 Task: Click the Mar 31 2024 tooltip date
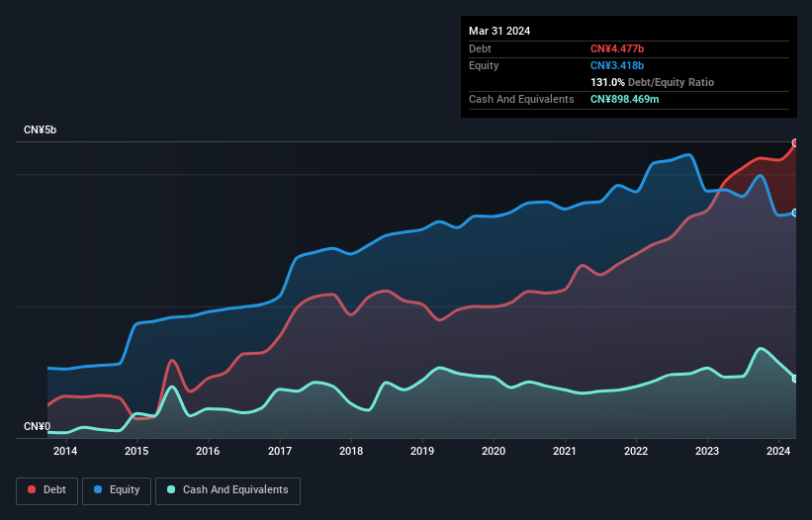click(499, 31)
